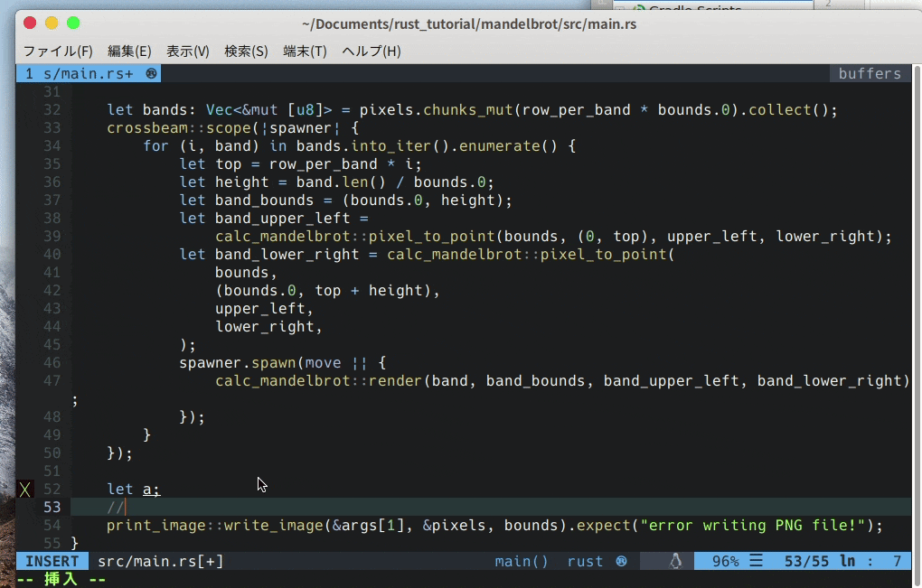Click 'band_upper_left' on line 38
Screen dimensions: 922x588
click(282, 218)
